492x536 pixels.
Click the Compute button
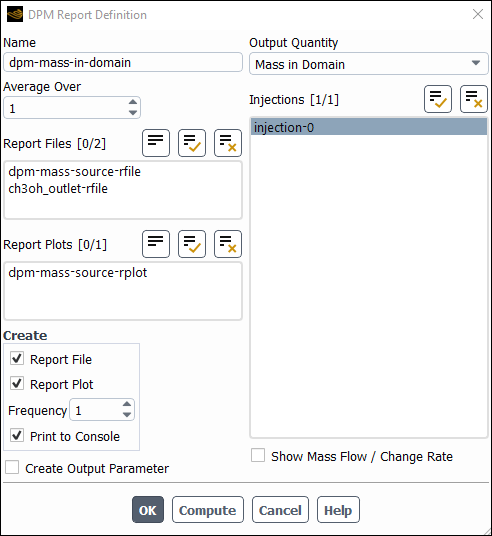(x=208, y=510)
